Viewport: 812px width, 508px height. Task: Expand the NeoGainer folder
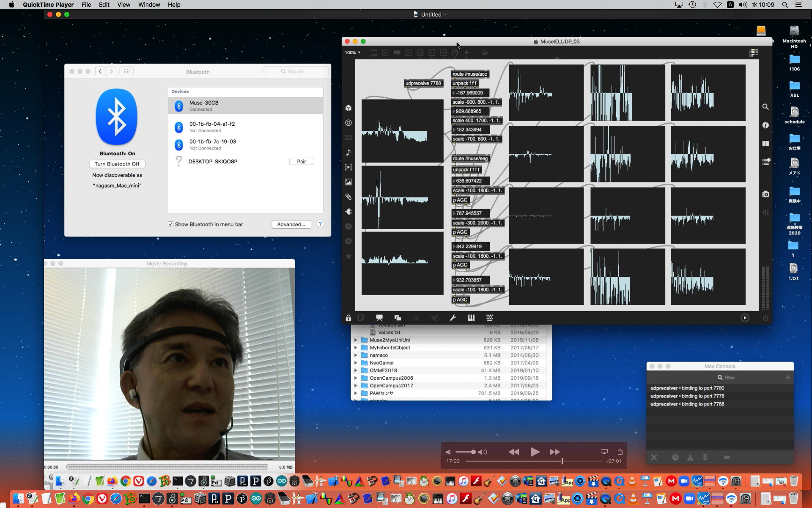(x=356, y=363)
